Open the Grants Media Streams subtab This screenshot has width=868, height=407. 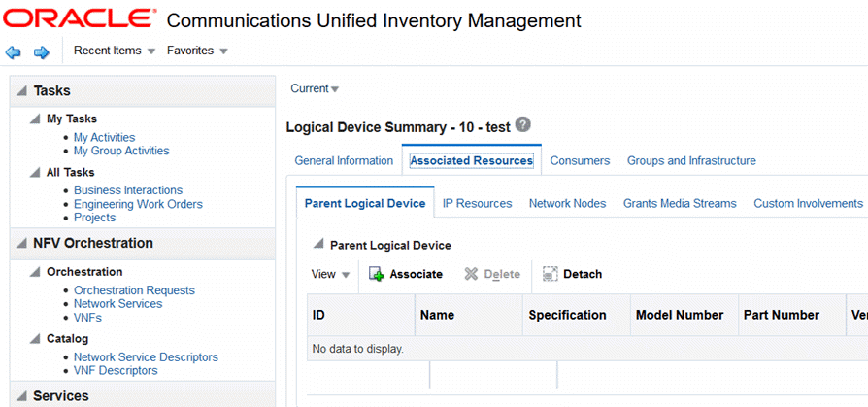[x=680, y=203]
